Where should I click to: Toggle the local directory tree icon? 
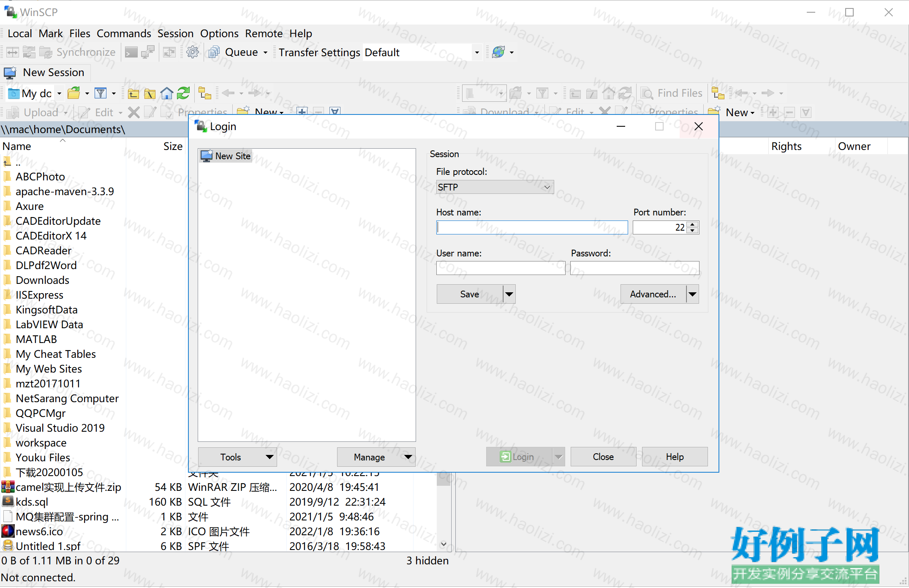tap(205, 93)
